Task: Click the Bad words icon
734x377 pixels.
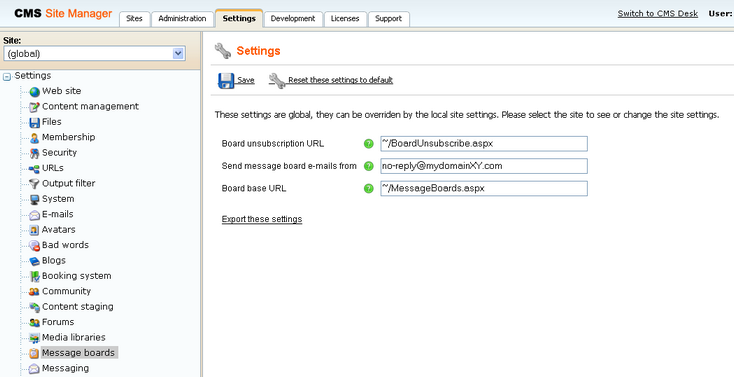Action: pos(35,246)
